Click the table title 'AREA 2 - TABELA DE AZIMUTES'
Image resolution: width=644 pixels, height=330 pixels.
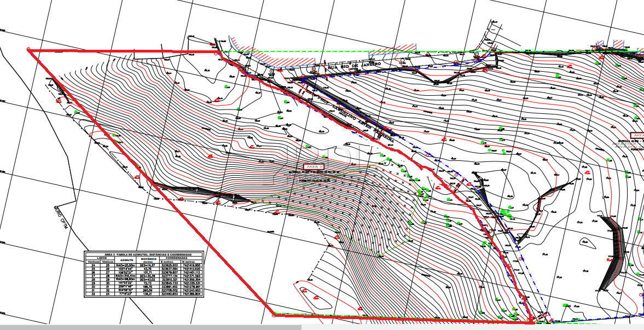pos(148,254)
